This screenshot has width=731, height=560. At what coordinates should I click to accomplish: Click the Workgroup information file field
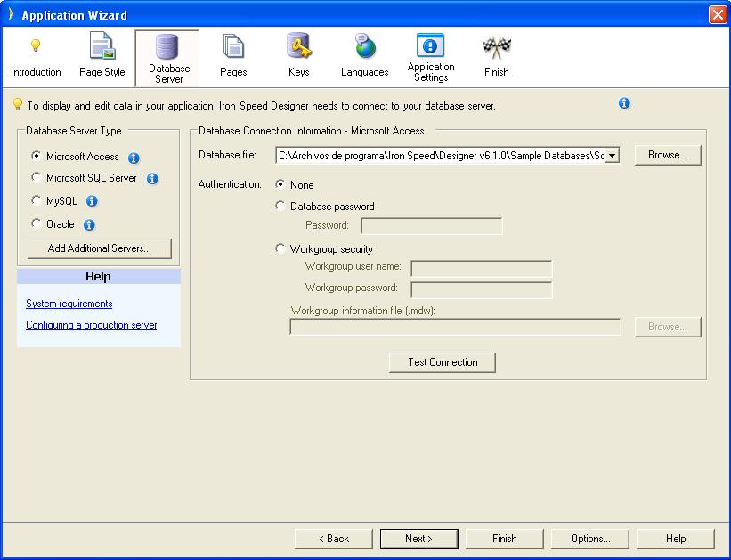(x=455, y=327)
